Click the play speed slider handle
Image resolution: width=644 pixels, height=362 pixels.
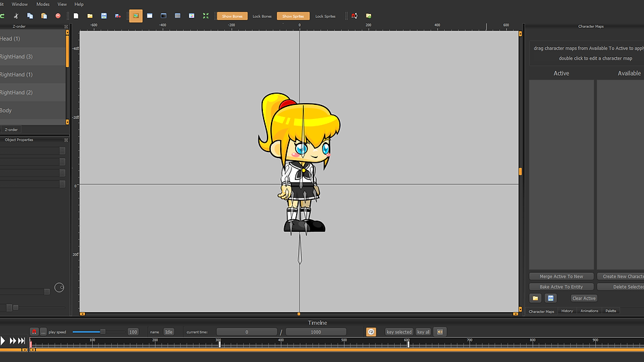pyautogui.click(x=103, y=331)
